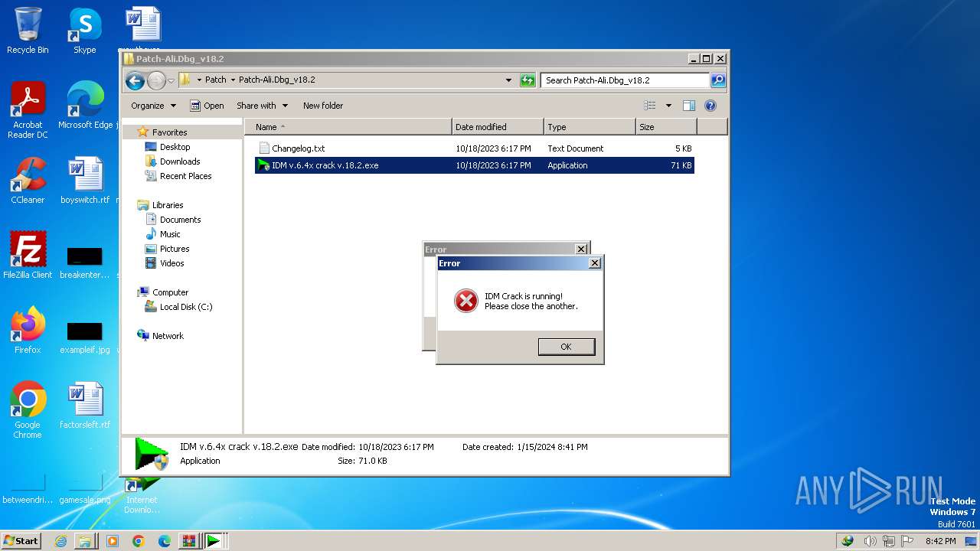Click the taskbar clock 8:42 PM
This screenshot has width=980, height=551.
940,540
